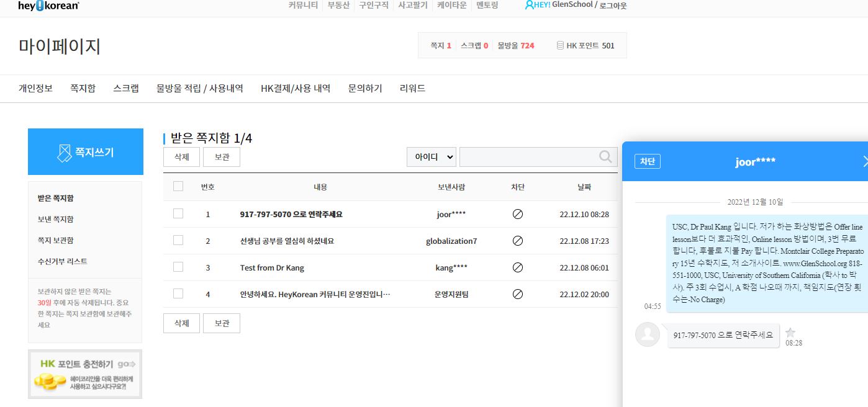This screenshot has width=868, height=407.
Task: Click block icon for kang**** message
Action: [x=517, y=267]
